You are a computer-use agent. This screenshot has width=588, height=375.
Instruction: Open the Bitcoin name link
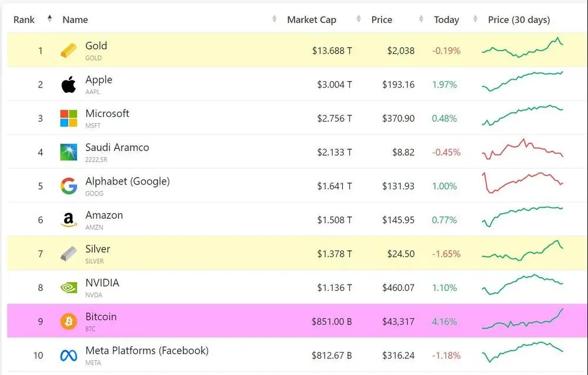(101, 317)
